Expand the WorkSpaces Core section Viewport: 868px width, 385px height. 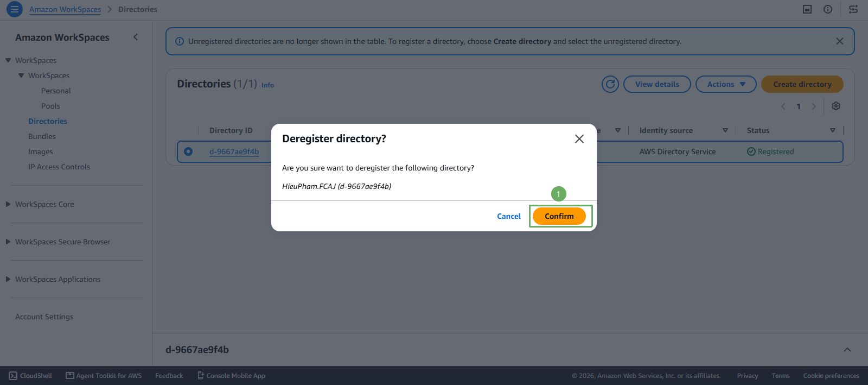8,204
